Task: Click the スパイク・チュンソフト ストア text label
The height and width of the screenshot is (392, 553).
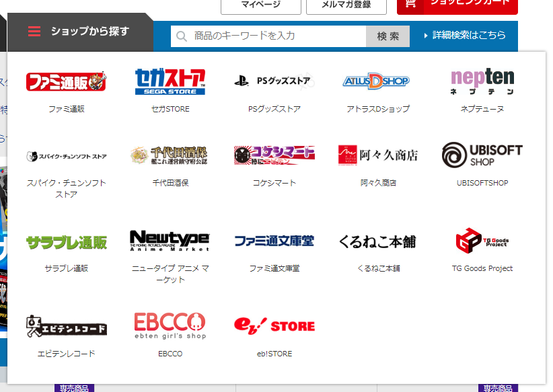Action: (67, 188)
